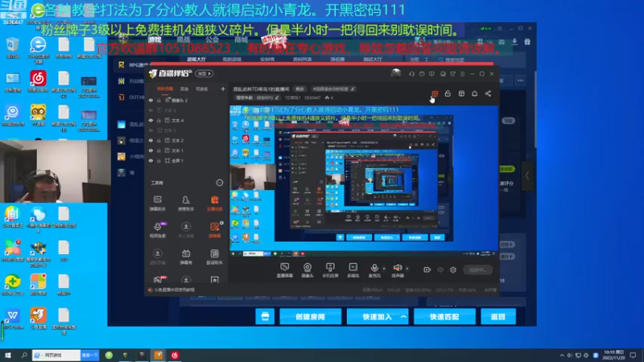Click the user avatar in title bar
This screenshot has width=644, height=362.
pyautogui.click(x=396, y=73)
